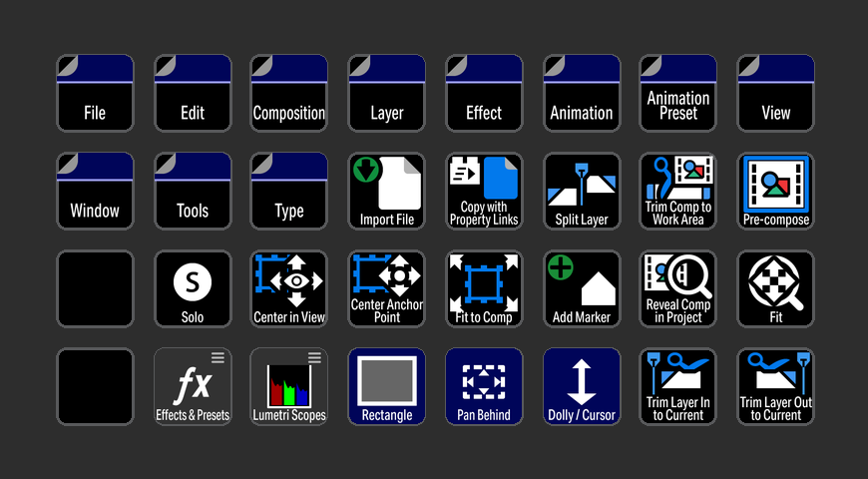868x479 pixels.
Task: Open the File menu folder button
Action: 95,93
